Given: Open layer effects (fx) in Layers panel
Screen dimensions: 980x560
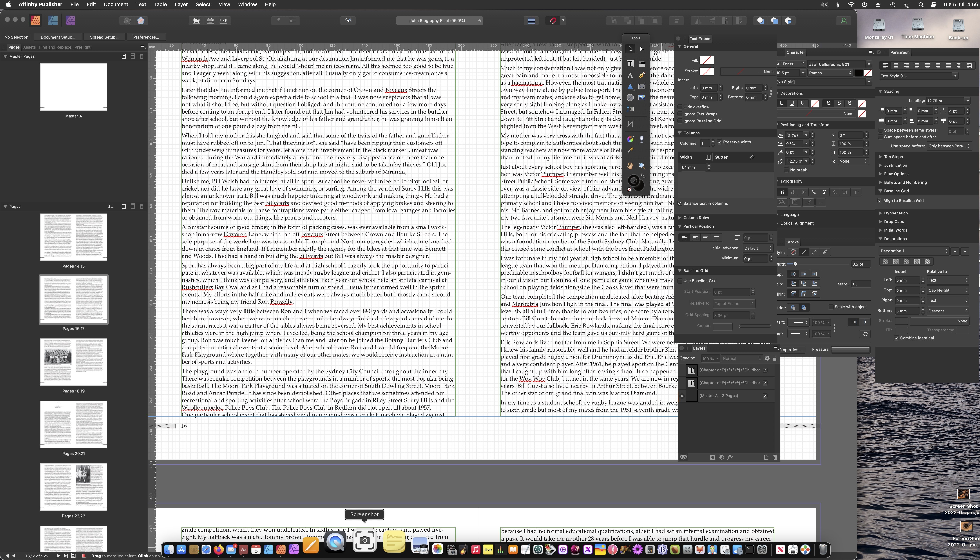Looking at the screenshot, I should pos(730,457).
